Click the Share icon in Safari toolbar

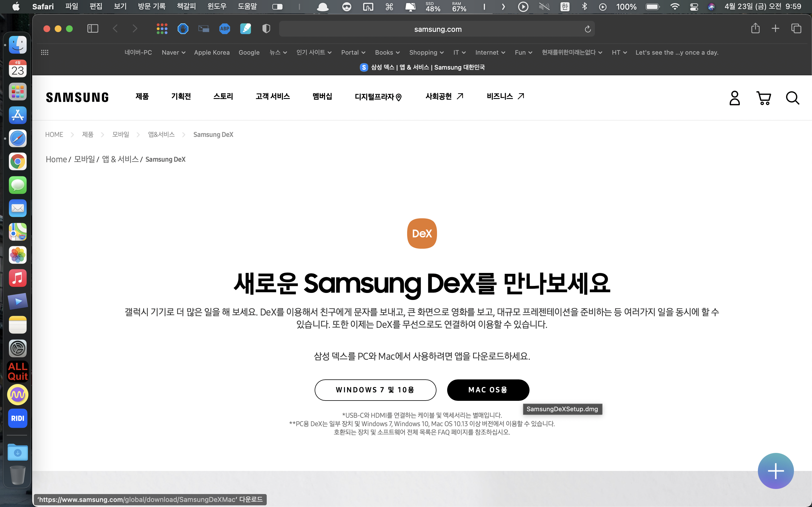pyautogui.click(x=755, y=28)
